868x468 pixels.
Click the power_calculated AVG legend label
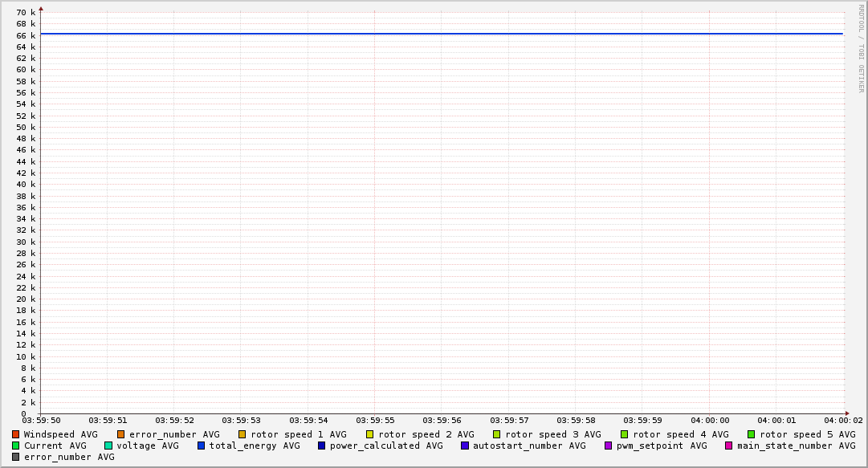[x=385, y=446]
